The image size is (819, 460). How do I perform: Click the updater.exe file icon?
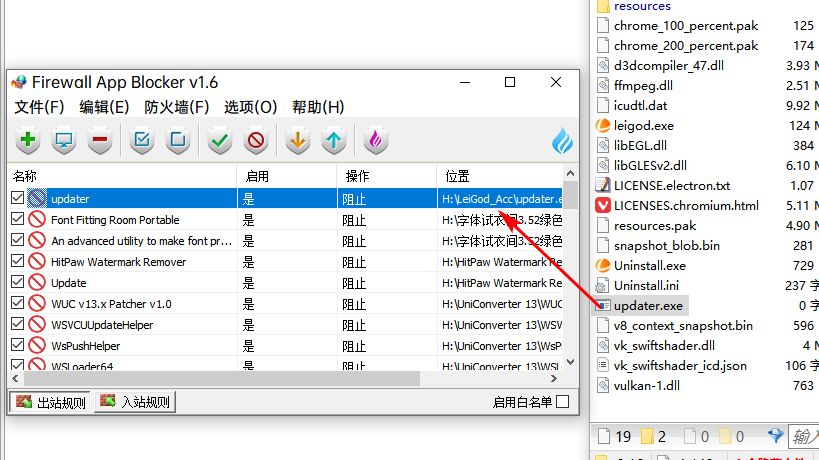coord(603,305)
